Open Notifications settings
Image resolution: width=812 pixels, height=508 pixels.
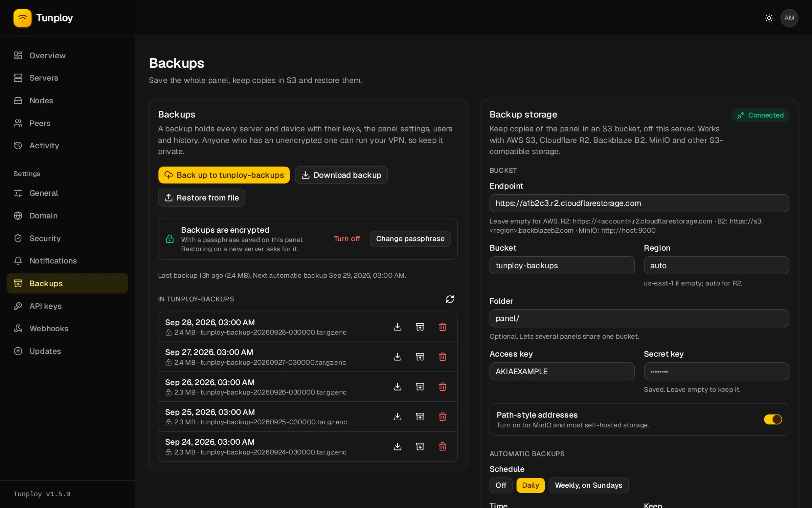click(x=67, y=261)
